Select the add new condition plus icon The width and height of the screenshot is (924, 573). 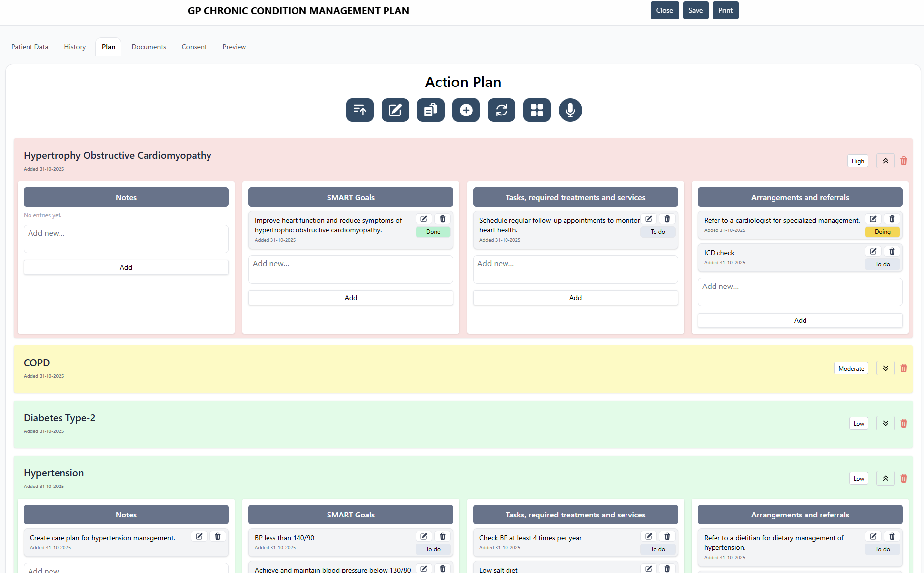[466, 110]
